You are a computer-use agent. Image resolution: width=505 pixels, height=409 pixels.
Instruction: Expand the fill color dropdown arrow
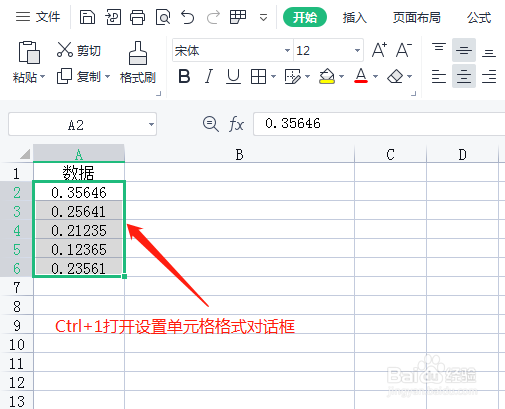point(341,77)
